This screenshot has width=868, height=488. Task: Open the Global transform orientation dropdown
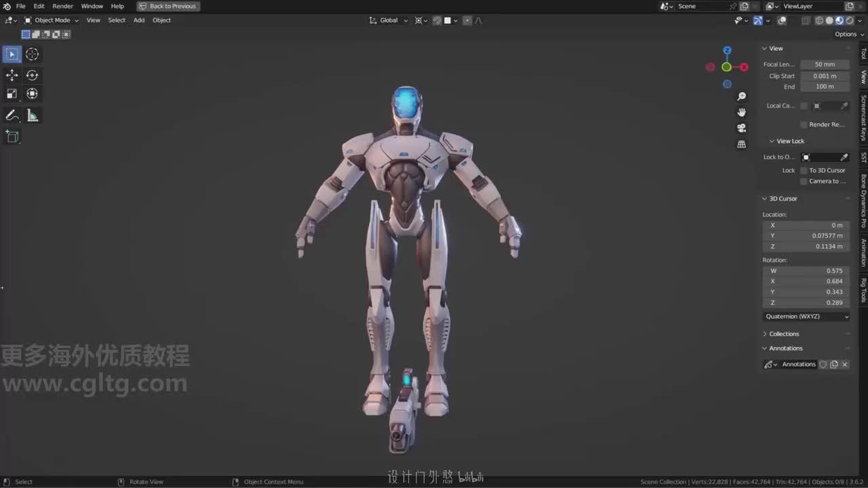[389, 20]
